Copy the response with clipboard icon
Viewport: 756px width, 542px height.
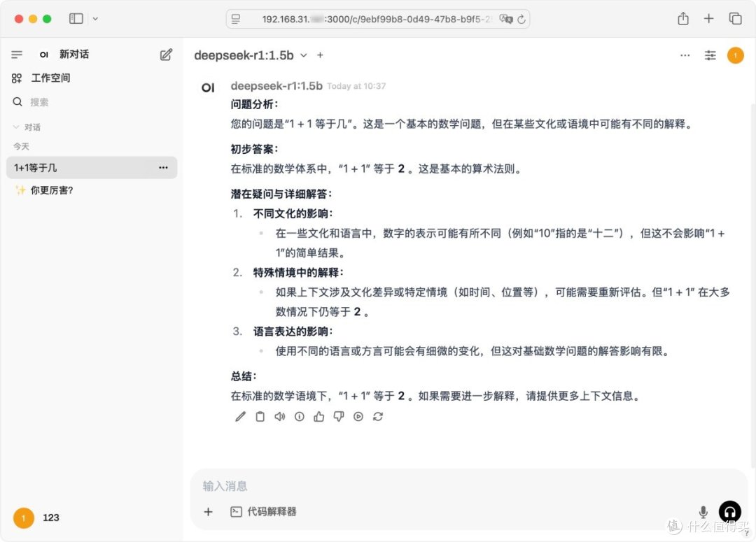tap(260, 417)
